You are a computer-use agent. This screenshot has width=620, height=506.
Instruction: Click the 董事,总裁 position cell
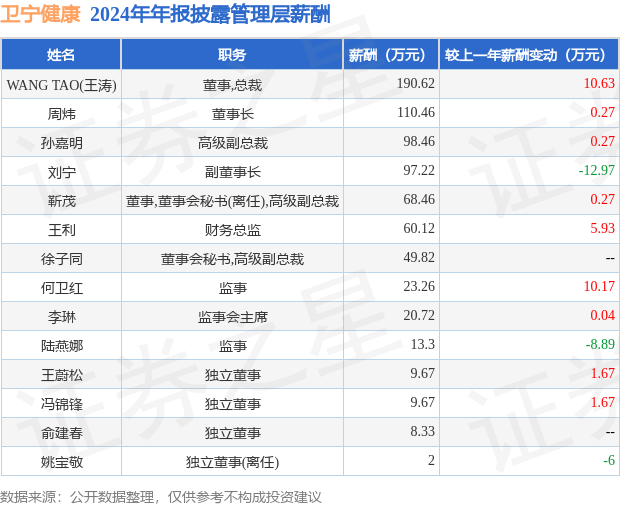[232, 85]
